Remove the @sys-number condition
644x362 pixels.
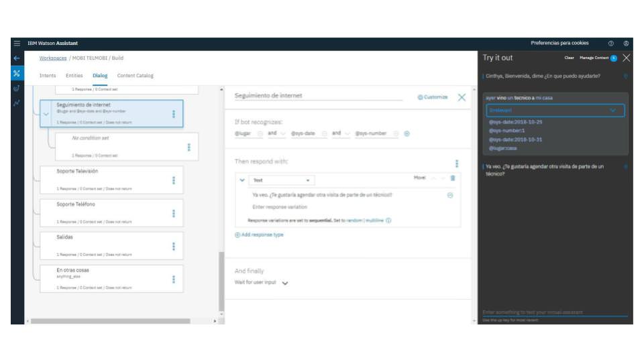pos(396,133)
